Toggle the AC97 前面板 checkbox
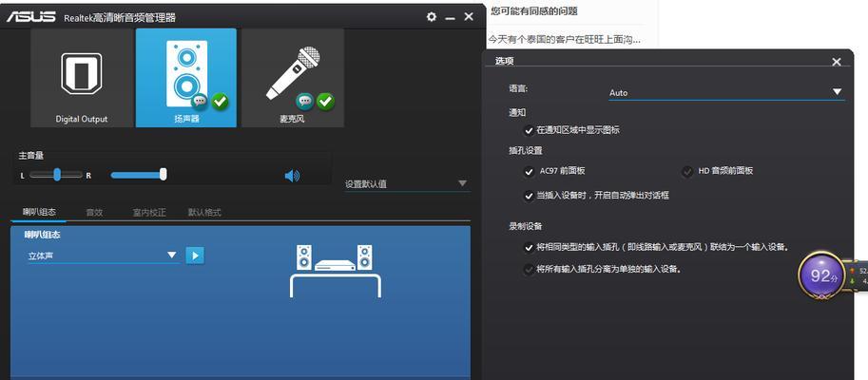 (529, 171)
